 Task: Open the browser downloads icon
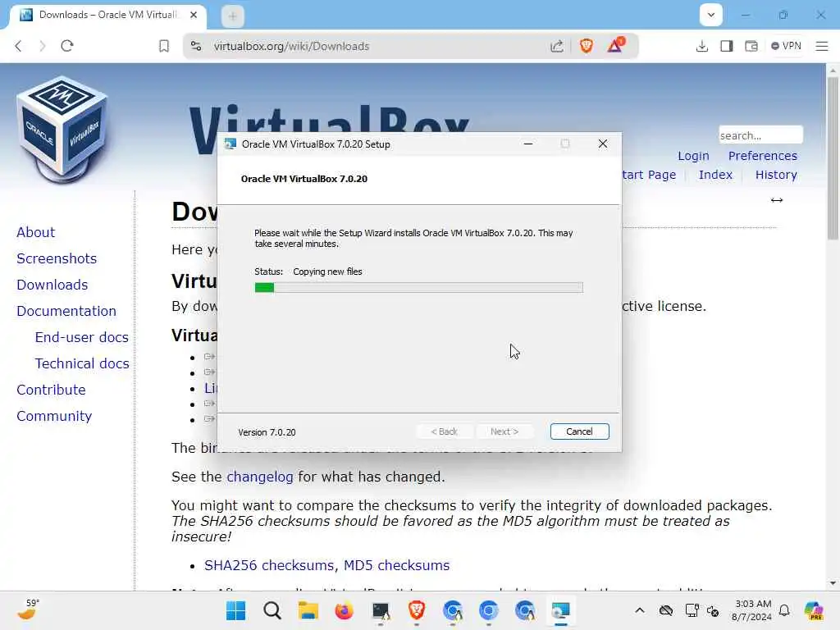tap(702, 46)
